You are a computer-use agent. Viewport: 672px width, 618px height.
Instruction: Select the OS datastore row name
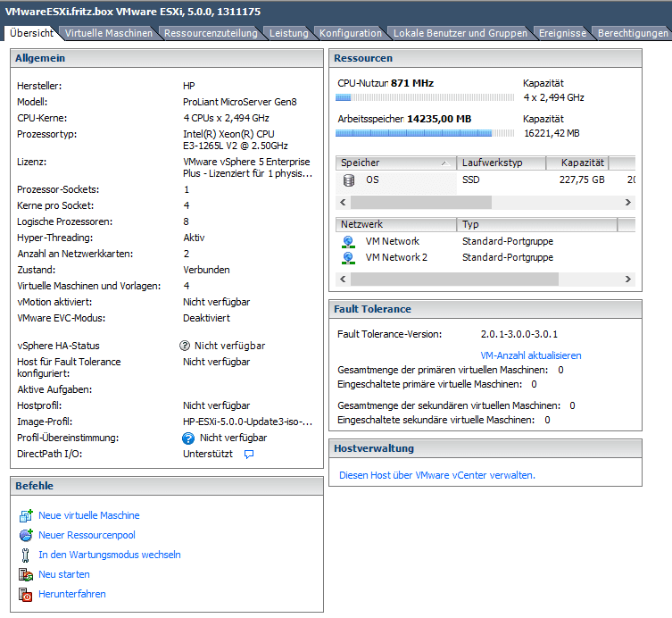(372, 180)
